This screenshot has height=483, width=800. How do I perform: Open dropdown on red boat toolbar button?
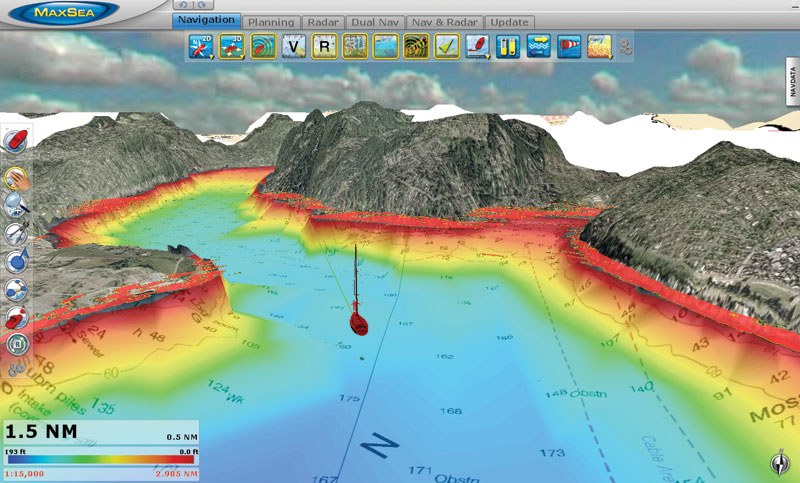(x=489, y=56)
